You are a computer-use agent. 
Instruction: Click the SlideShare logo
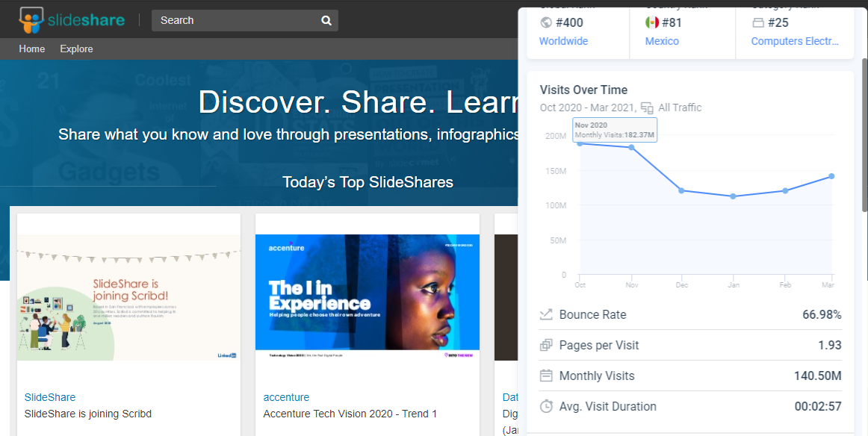[x=72, y=20]
